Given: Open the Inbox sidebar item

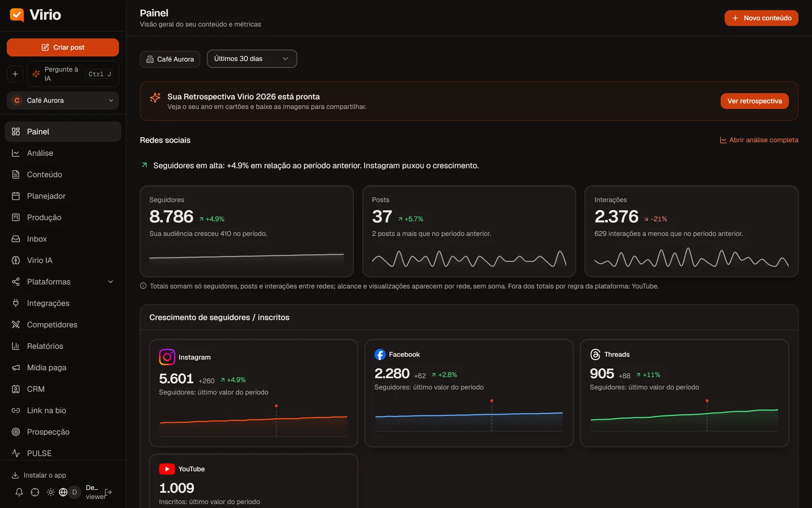Looking at the screenshot, I should pyautogui.click(x=63, y=239).
